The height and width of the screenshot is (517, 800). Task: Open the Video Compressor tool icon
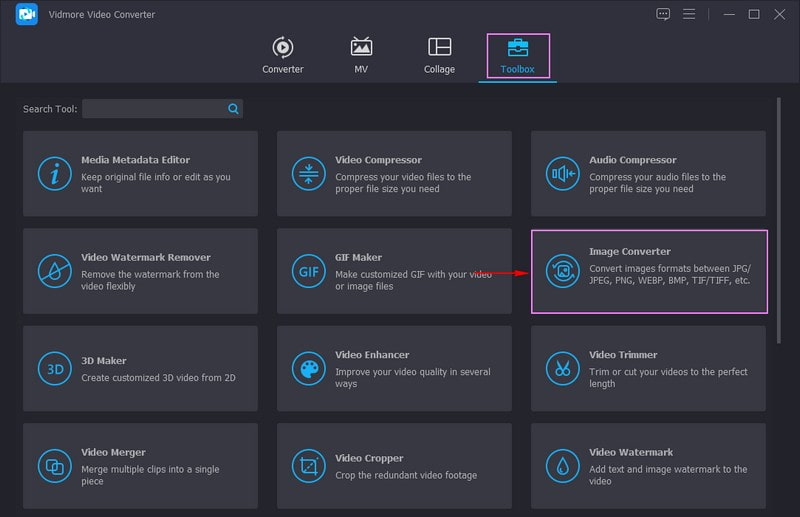click(308, 174)
